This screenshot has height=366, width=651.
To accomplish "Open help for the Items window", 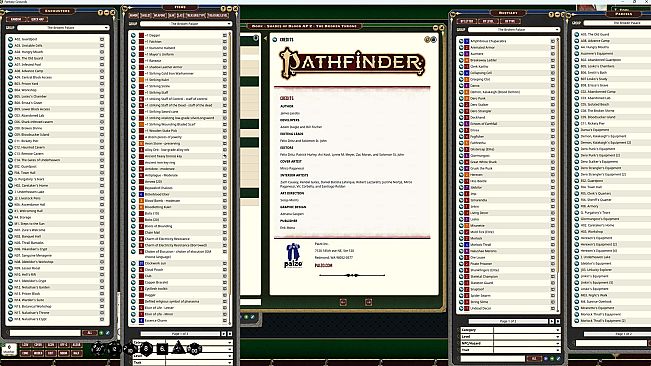I will [223, 9].
